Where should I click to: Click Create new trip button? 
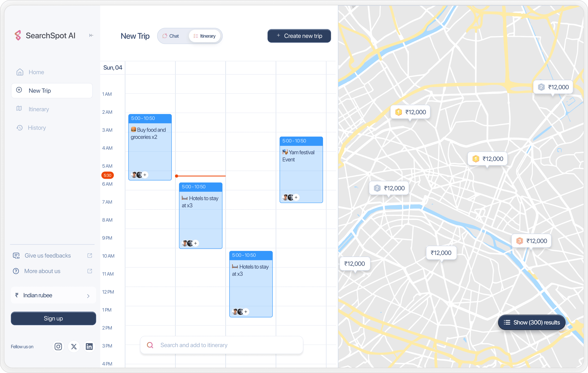click(299, 36)
